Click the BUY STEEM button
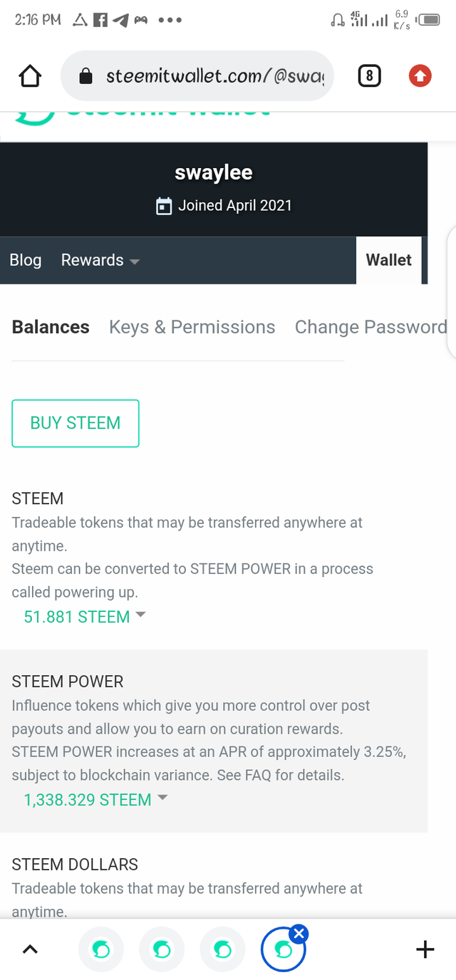Viewport: 456px width, 980px height. click(x=76, y=423)
